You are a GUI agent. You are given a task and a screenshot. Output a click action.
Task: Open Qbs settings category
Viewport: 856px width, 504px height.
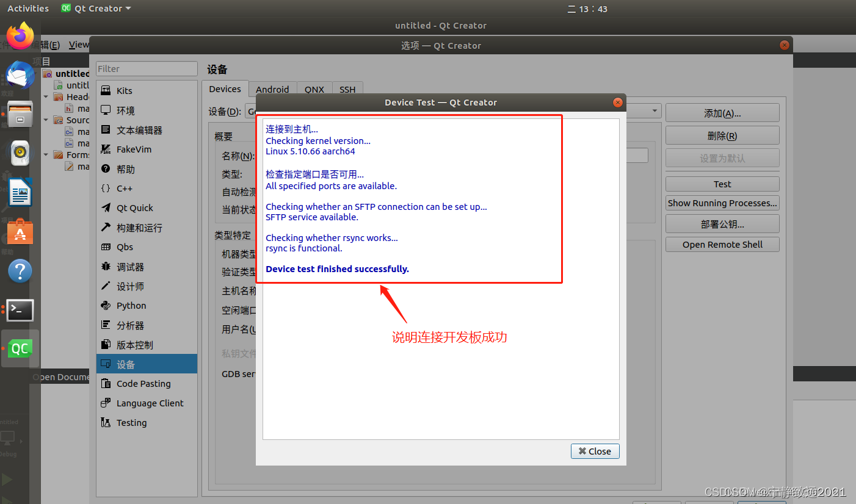pos(147,247)
